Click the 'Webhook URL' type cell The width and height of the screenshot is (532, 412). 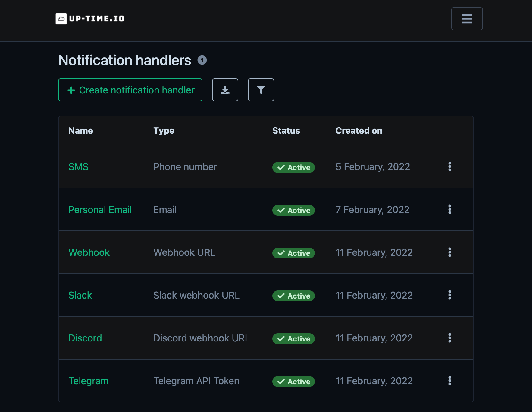tap(184, 252)
